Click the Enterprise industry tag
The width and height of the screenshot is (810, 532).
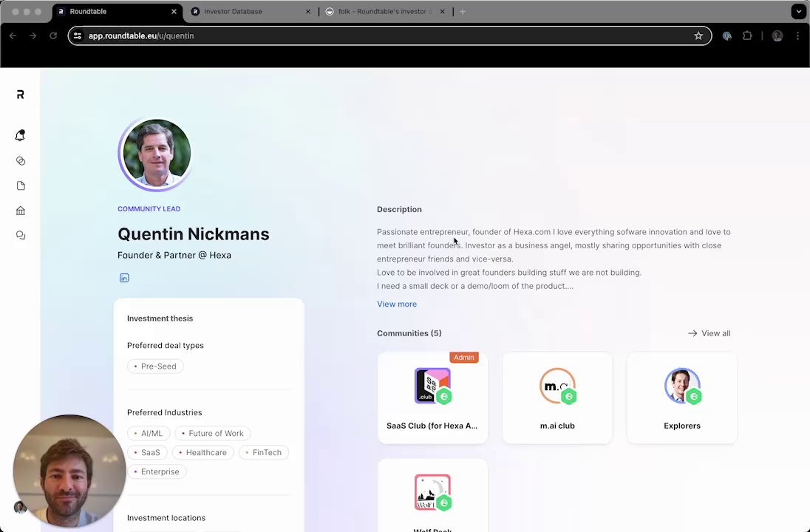(157, 471)
